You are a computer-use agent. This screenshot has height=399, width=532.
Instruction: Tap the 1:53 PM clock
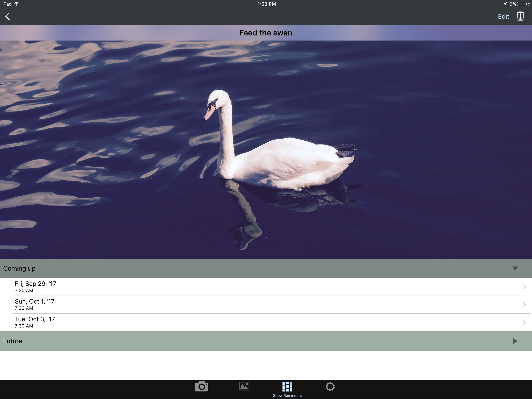tap(266, 4)
